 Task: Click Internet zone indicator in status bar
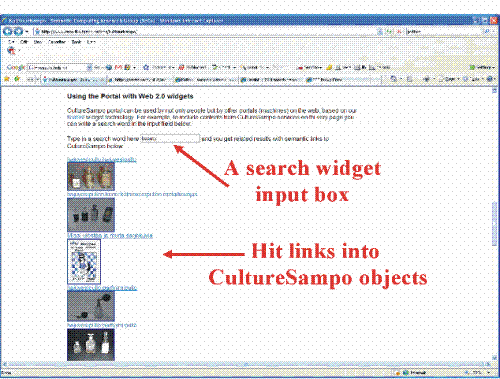414,372
